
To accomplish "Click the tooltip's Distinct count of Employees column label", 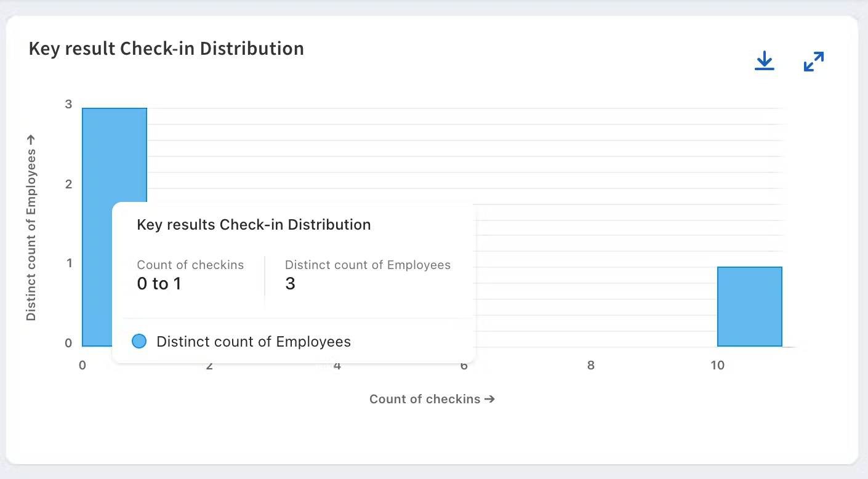I will point(368,265).
